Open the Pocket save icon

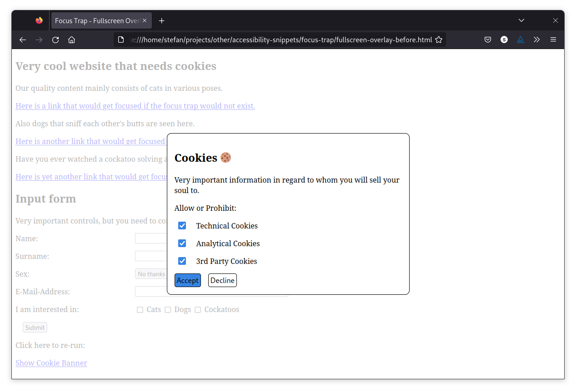click(x=487, y=40)
